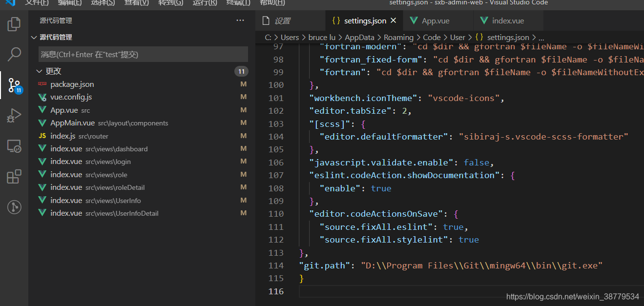Click the C: breadcrumb segment
The height and width of the screenshot is (306, 644).
268,37
